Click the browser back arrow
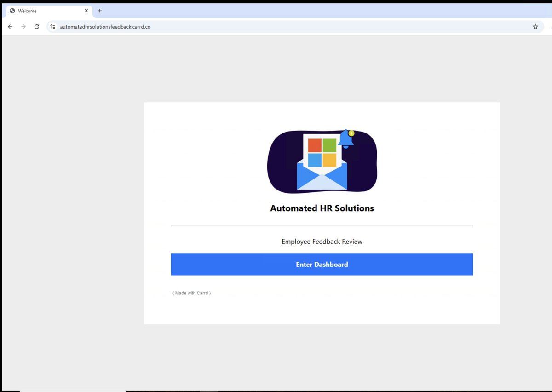The height and width of the screenshot is (392, 552). click(10, 27)
